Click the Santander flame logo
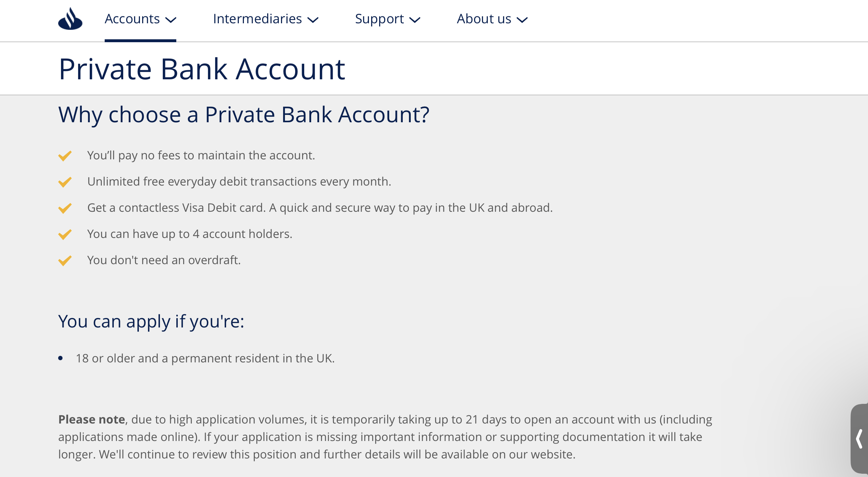The height and width of the screenshot is (477, 868). pyautogui.click(x=70, y=19)
